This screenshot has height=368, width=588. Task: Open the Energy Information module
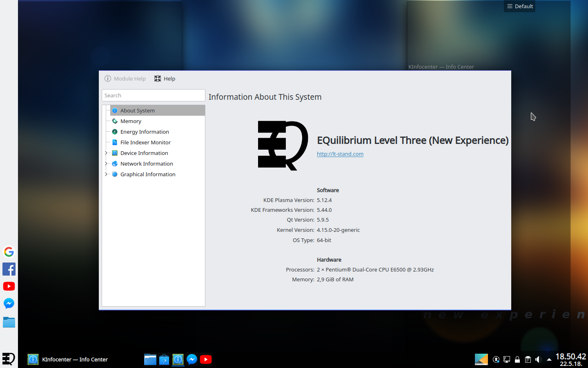(145, 132)
